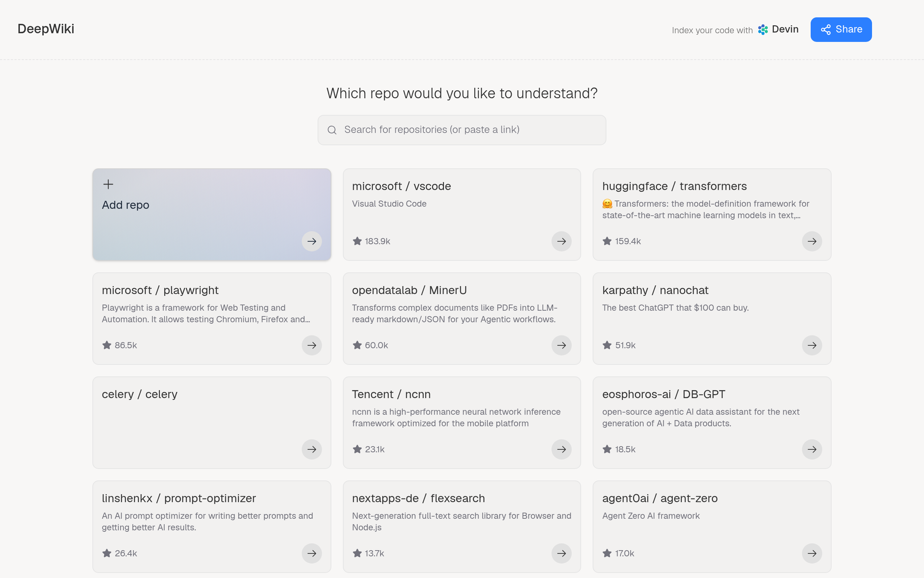The image size is (924, 578).
Task: Click "Index your code with" text
Action: coord(712,30)
